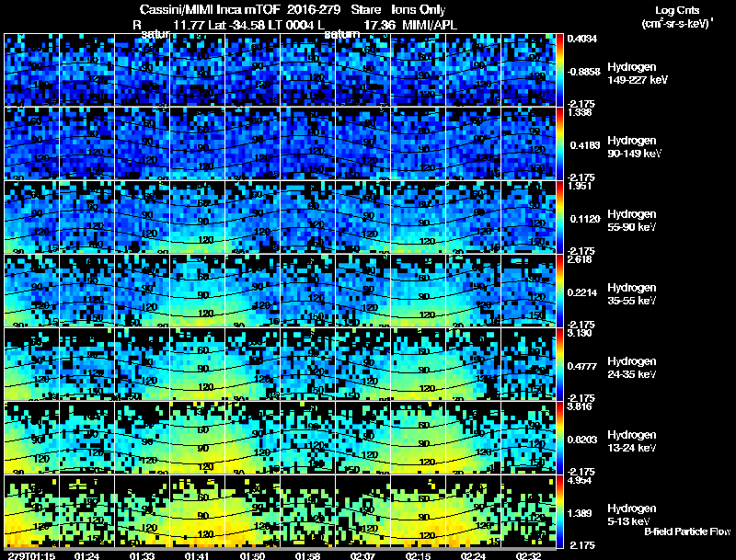Screen dimensions: 736x560
Task: Click the 'Hydrogen 24-35 keV' row label
Action: coord(632,368)
